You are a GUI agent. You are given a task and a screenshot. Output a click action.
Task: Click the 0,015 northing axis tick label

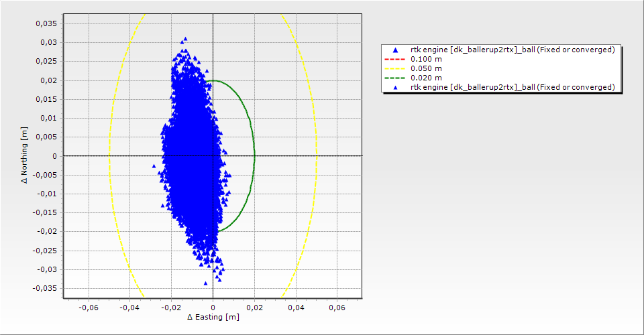click(x=46, y=99)
